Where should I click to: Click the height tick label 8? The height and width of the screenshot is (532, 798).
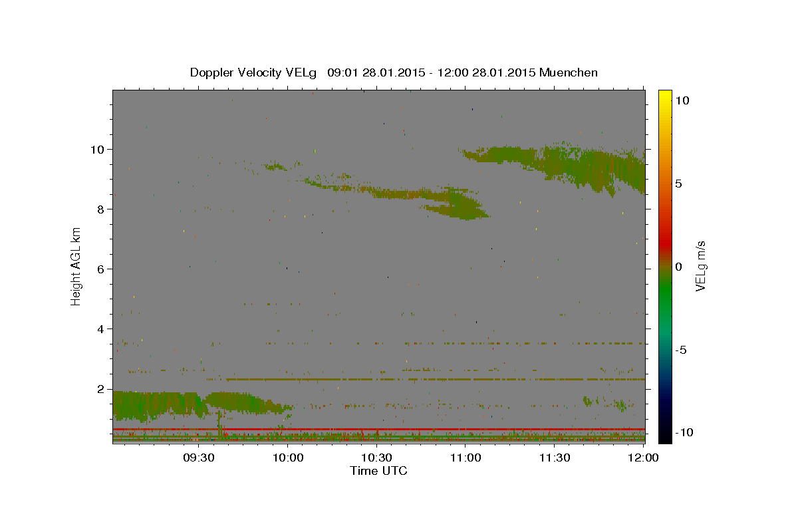pyautogui.click(x=102, y=209)
